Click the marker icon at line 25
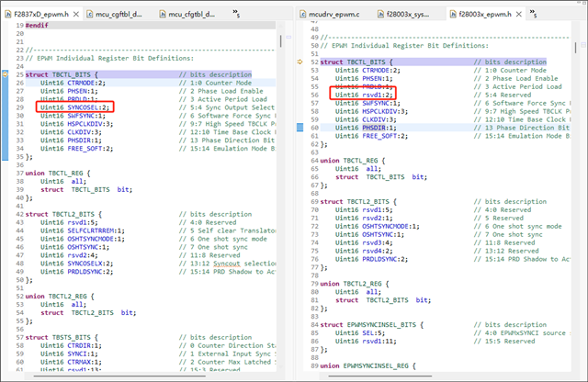Image resolution: width=588 pixels, height=382 pixels. [x=5, y=74]
